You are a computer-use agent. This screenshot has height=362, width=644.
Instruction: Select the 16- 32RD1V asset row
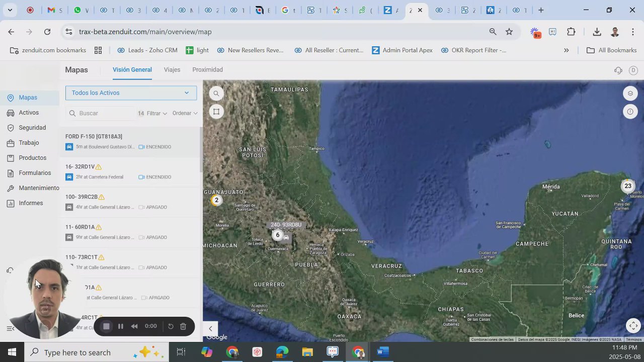131,172
